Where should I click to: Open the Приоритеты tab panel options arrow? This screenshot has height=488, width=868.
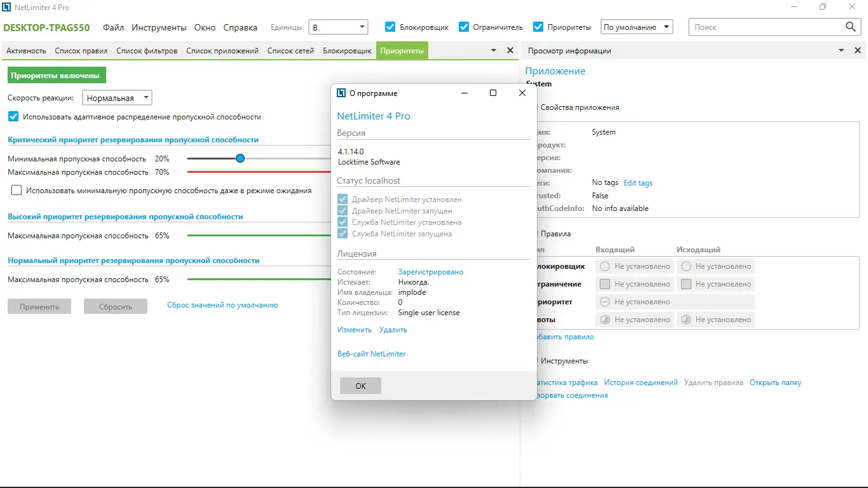coord(494,50)
